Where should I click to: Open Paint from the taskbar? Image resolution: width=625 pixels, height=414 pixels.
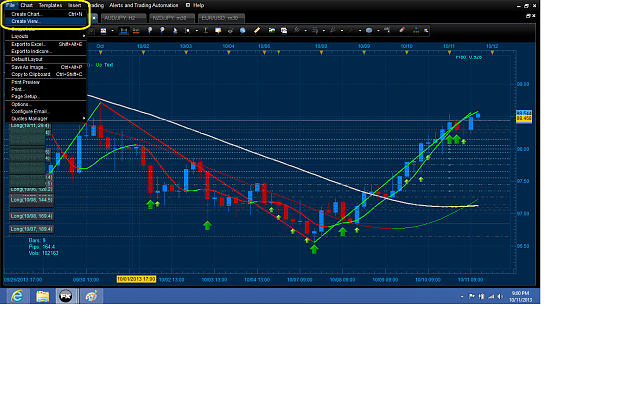click(91, 296)
